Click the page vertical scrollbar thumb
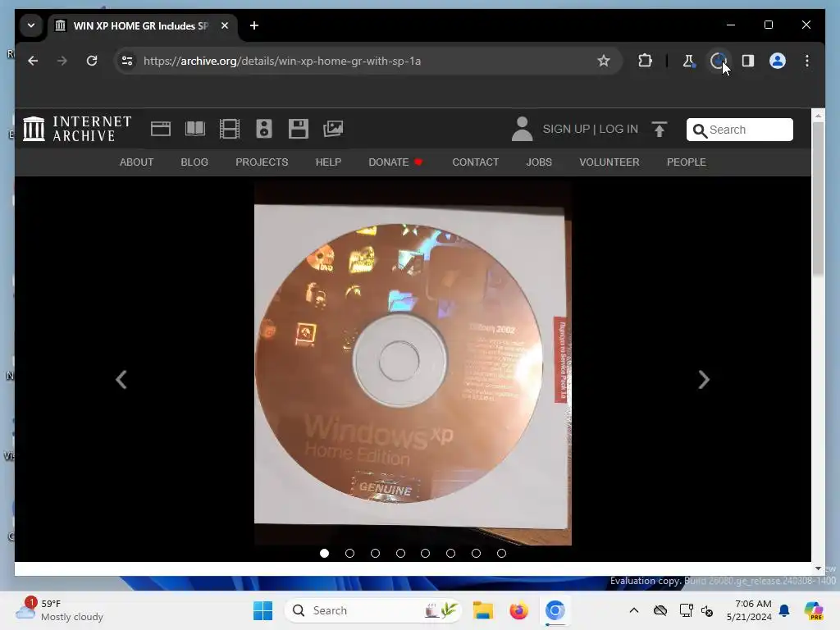The image size is (840, 630). tap(818, 199)
